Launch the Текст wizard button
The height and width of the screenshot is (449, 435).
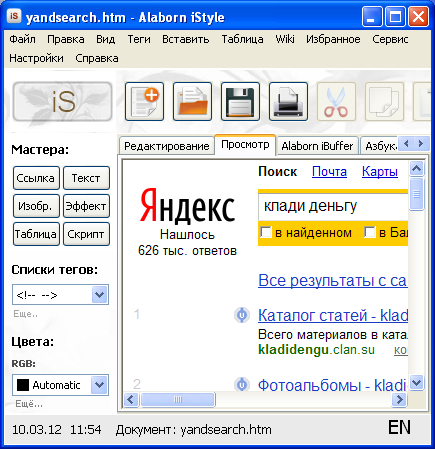(x=86, y=178)
